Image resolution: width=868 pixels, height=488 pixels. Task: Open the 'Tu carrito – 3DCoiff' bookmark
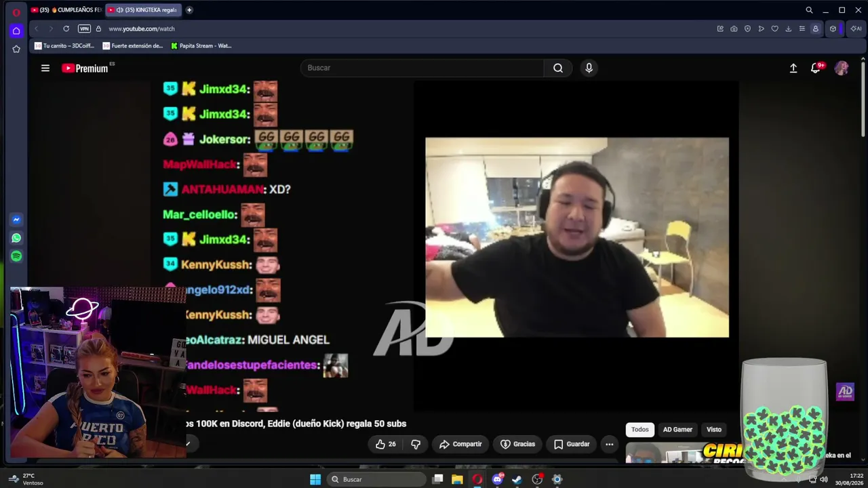[x=64, y=46]
